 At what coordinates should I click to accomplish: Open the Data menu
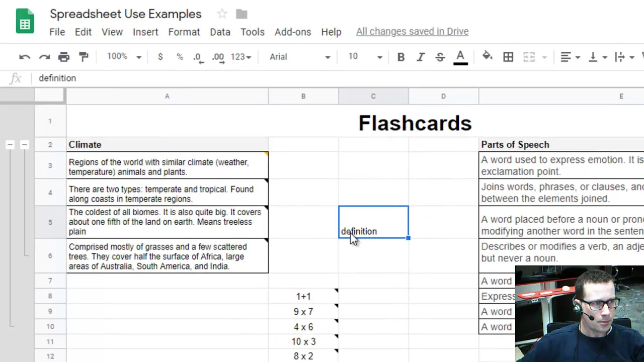220,32
